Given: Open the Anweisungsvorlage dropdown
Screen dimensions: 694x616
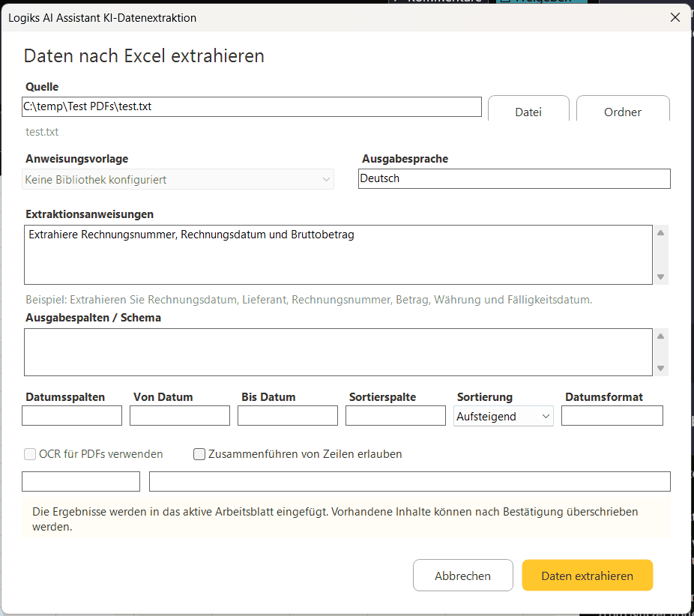Looking at the screenshot, I should (x=178, y=180).
